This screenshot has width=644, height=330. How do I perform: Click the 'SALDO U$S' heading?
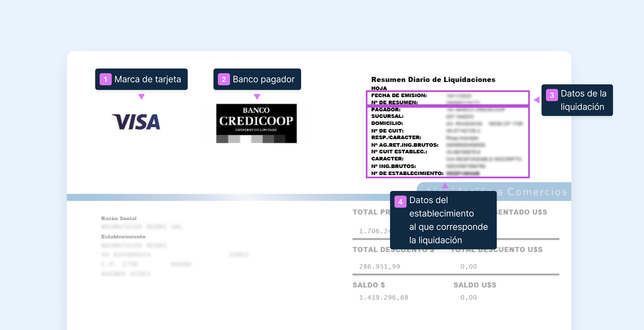pos(475,285)
